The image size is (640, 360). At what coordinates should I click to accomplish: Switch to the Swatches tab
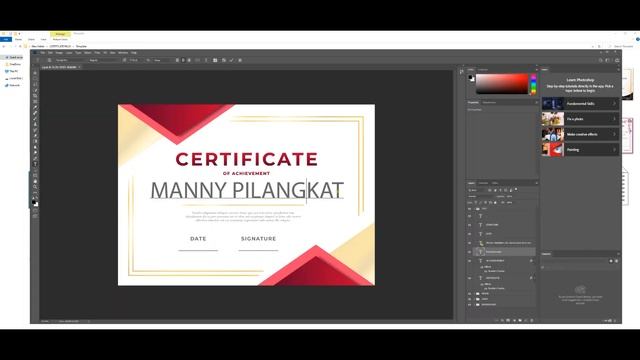[x=483, y=69]
